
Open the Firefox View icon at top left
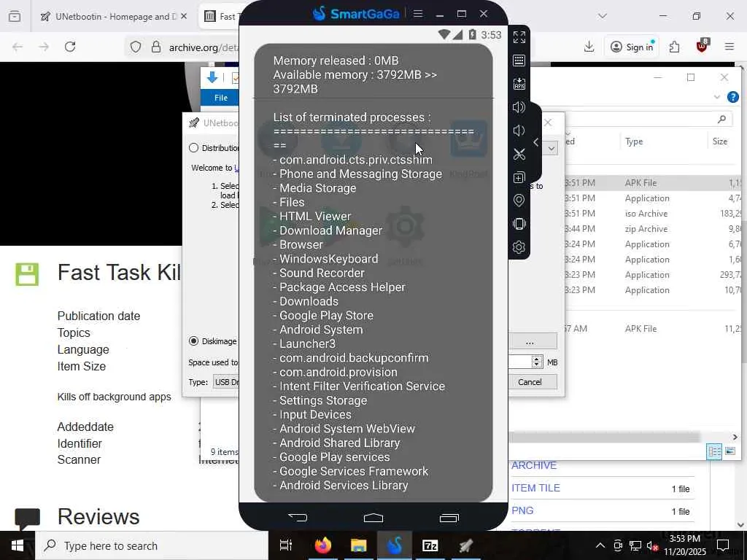coord(15,16)
